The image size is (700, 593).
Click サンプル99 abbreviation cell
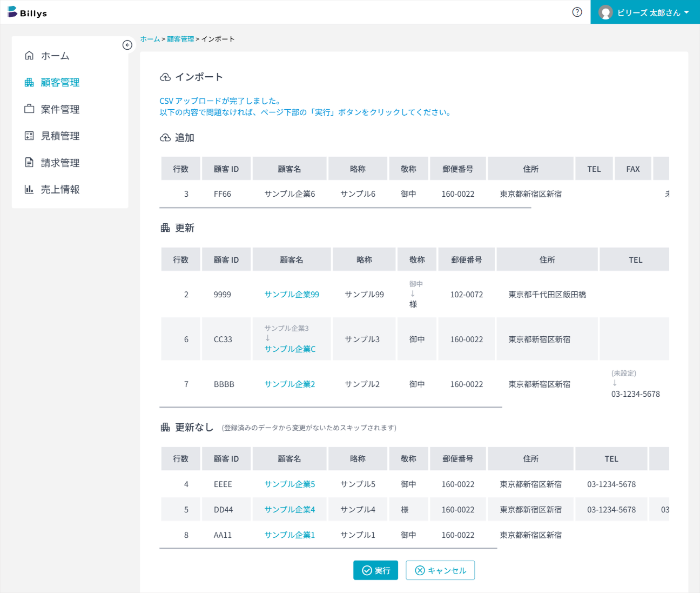364,295
